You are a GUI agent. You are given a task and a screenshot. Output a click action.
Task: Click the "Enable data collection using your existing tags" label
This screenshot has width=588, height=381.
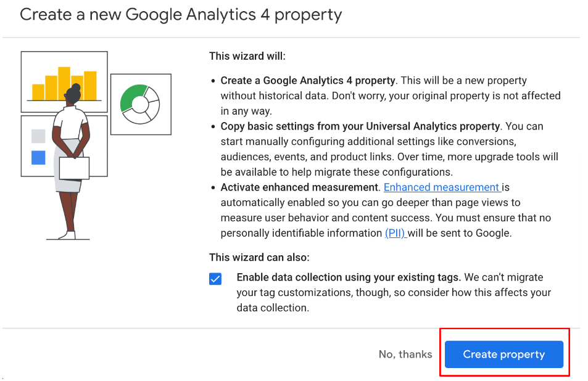coord(349,277)
